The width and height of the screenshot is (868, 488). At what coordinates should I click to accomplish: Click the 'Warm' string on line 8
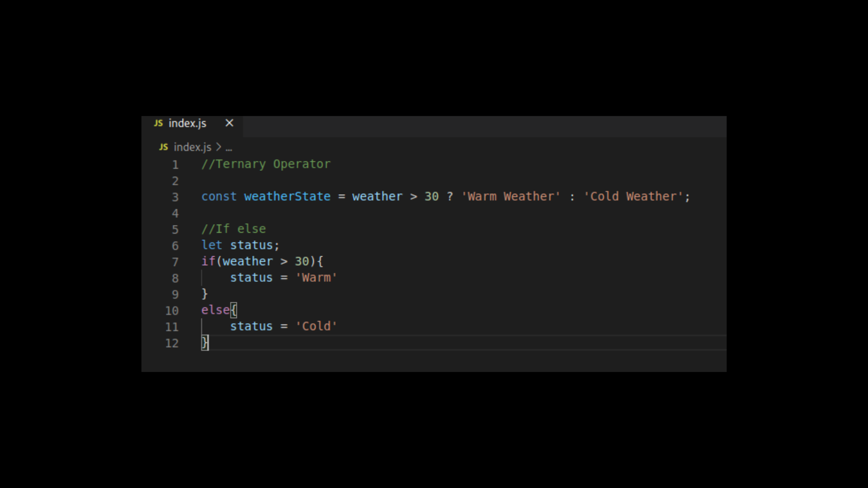[x=316, y=277]
